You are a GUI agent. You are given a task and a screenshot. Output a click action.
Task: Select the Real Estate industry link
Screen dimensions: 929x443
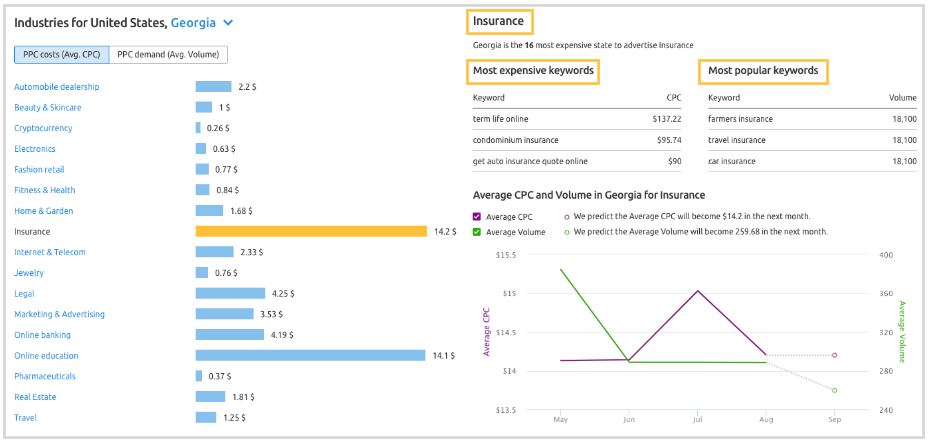click(x=35, y=397)
